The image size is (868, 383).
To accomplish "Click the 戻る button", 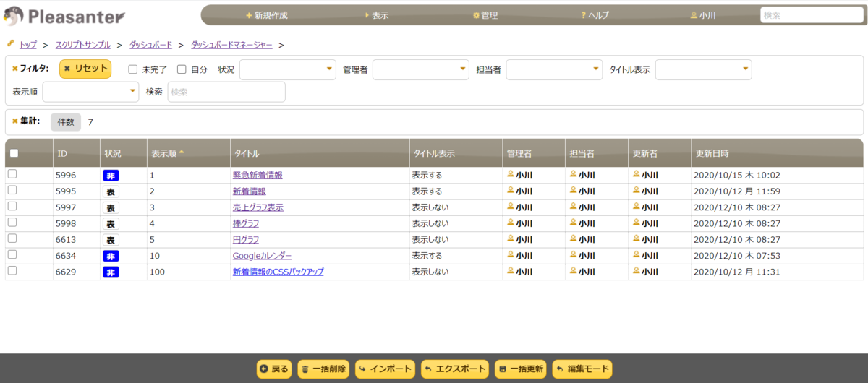I will pos(274,369).
